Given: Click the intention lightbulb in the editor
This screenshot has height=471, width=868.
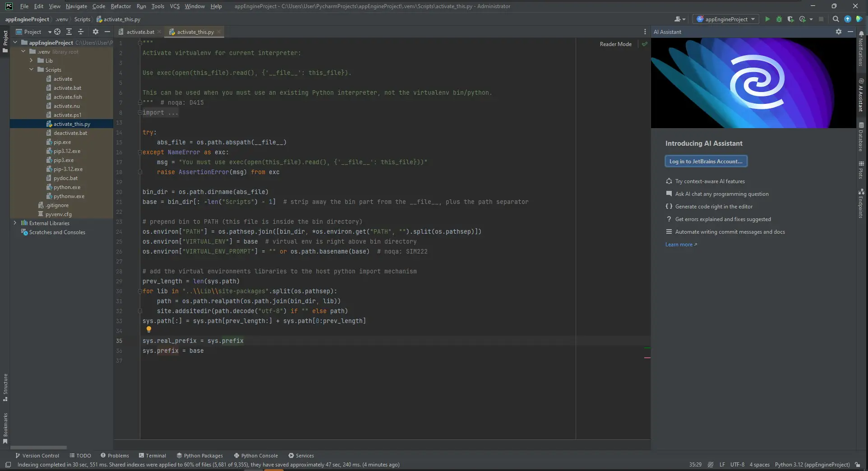Looking at the screenshot, I should coord(149,329).
